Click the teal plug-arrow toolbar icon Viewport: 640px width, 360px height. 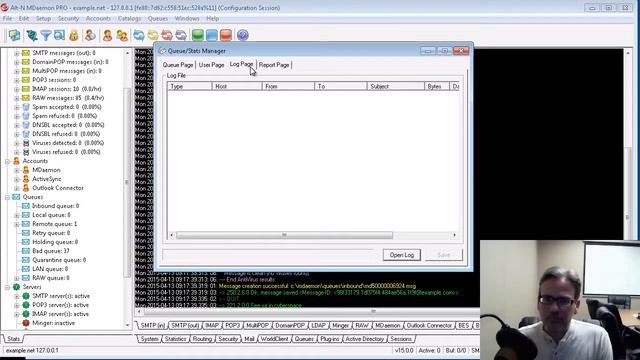(32, 36)
